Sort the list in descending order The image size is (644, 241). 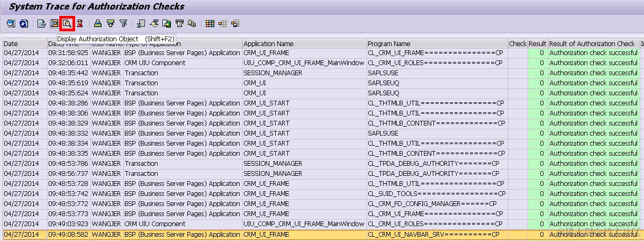[x=111, y=23]
